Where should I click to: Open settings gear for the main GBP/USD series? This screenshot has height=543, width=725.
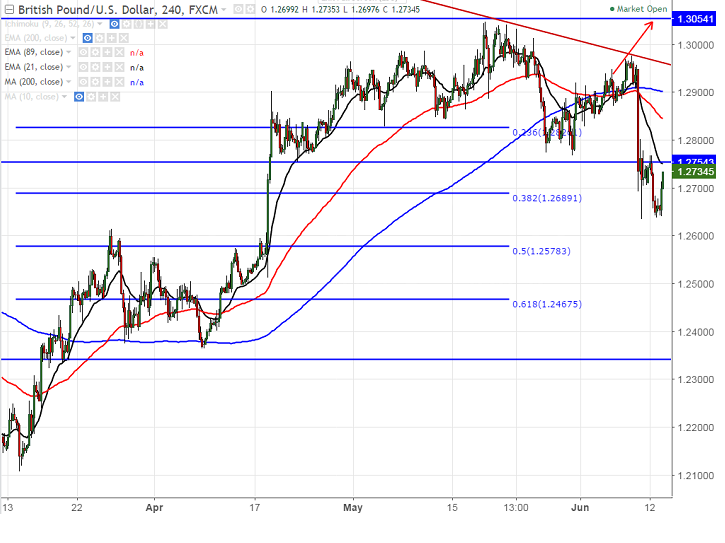250,9
